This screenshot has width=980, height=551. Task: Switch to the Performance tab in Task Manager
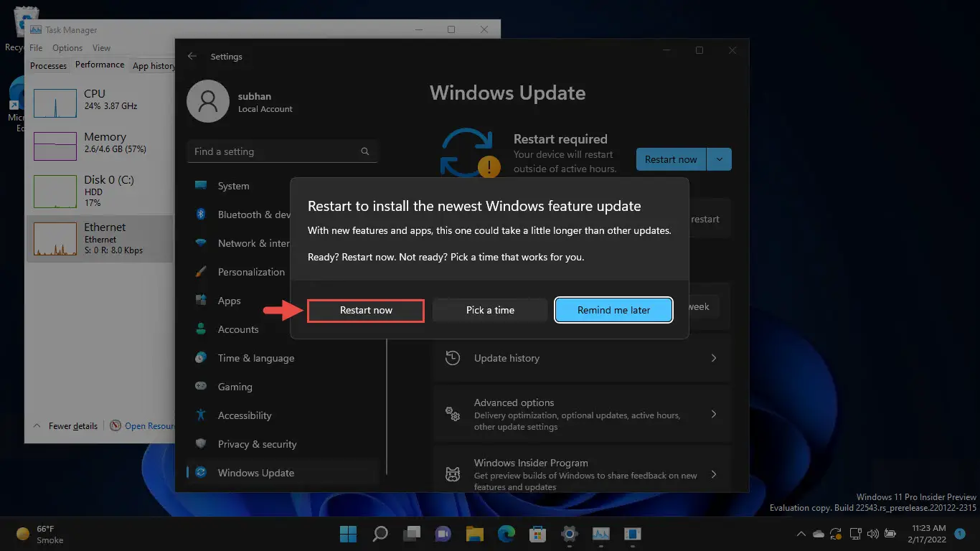[x=100, y=65]
